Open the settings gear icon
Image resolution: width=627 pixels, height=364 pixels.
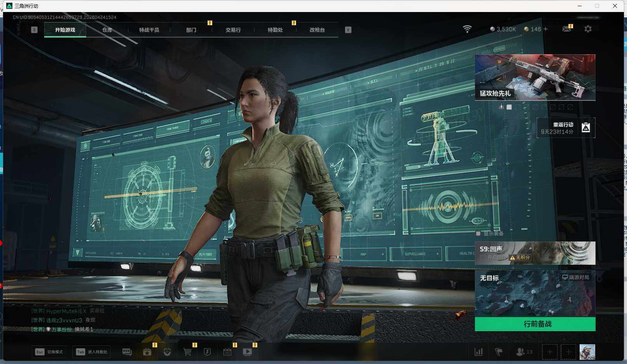(588, 29)
